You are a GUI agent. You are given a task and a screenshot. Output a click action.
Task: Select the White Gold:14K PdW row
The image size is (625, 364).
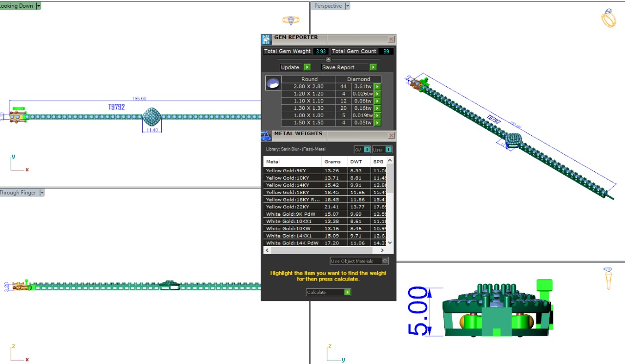(325, 243)
